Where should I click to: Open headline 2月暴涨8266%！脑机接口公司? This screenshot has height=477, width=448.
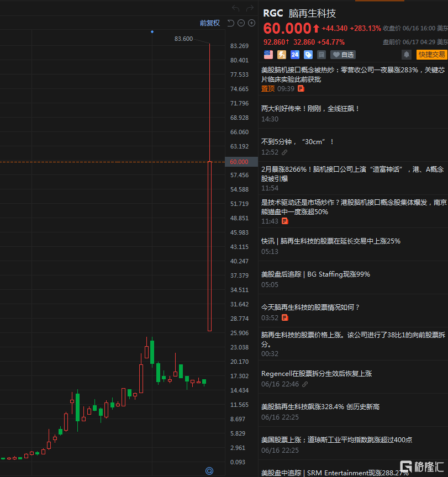tap(352, 174)
